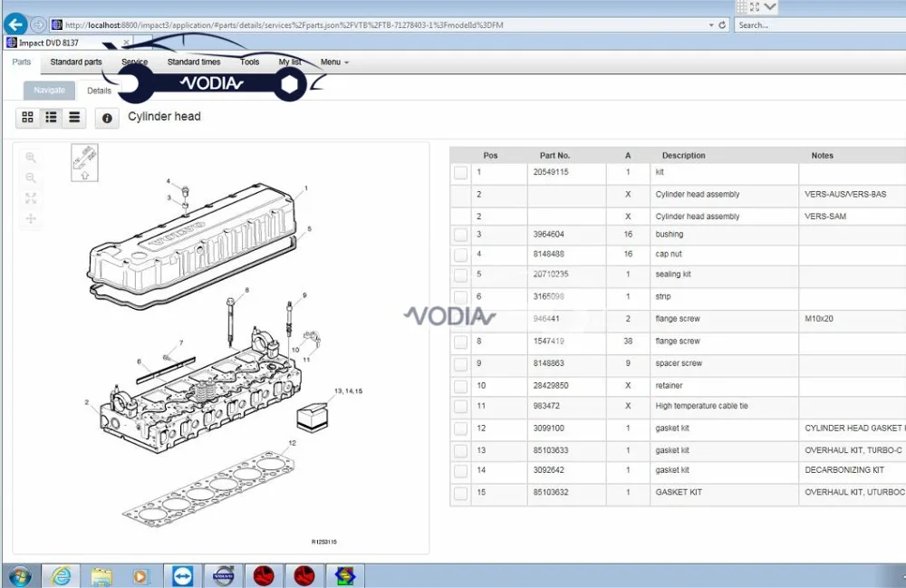
Task: Tick checkbox for gasket kit 3092642
Action: coord(460,471)
